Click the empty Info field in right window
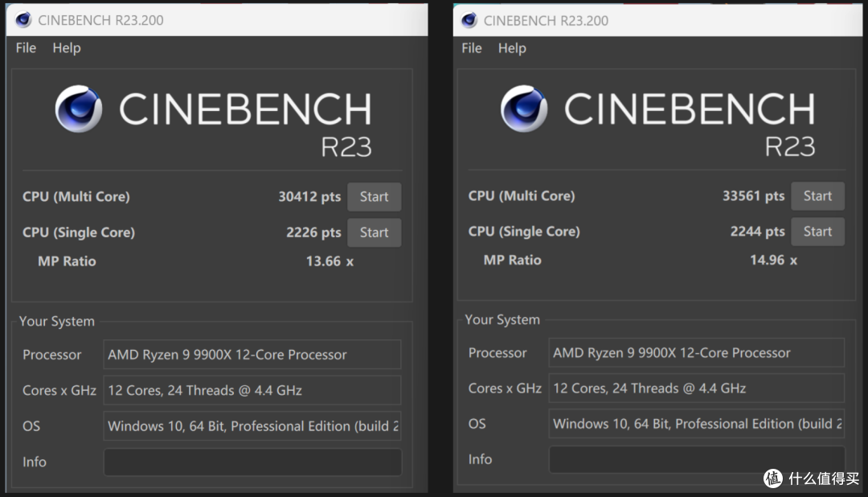The image size is (868, 497). [697, 459]
